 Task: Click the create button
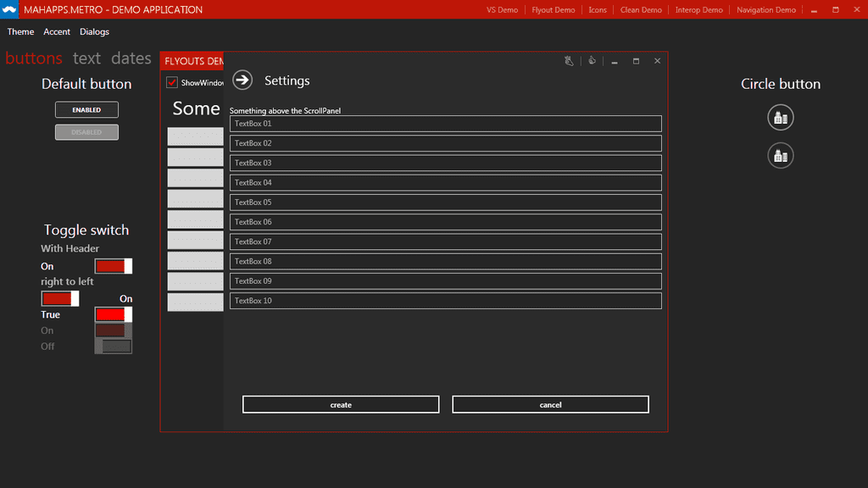[x=341, y=405]
